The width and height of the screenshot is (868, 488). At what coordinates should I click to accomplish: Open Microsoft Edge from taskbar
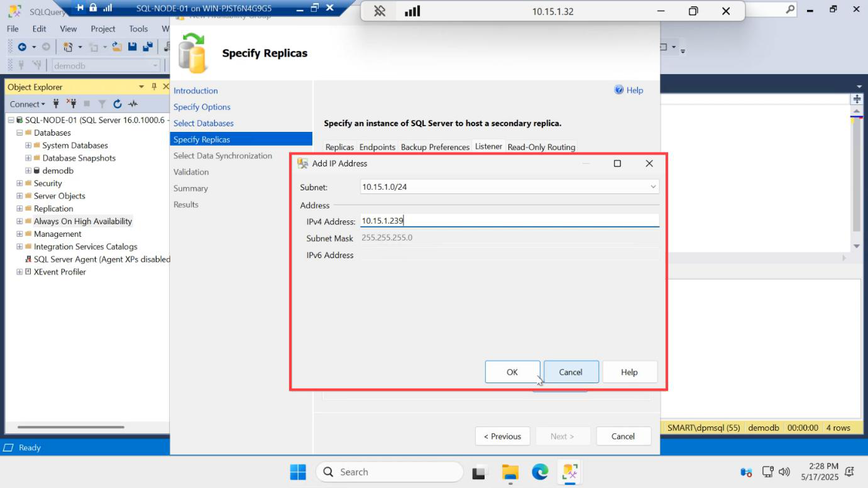540,472
